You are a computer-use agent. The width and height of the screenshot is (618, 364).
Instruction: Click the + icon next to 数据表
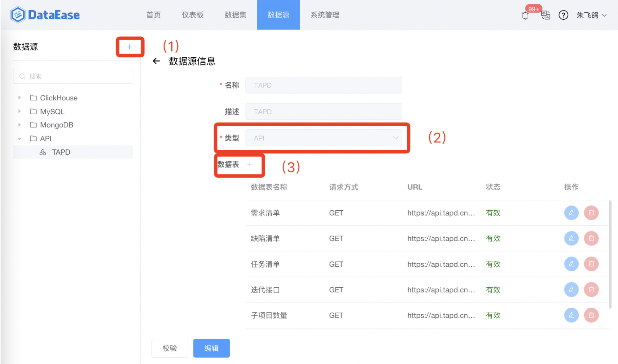pyautogui.click(x=249, y=165)
